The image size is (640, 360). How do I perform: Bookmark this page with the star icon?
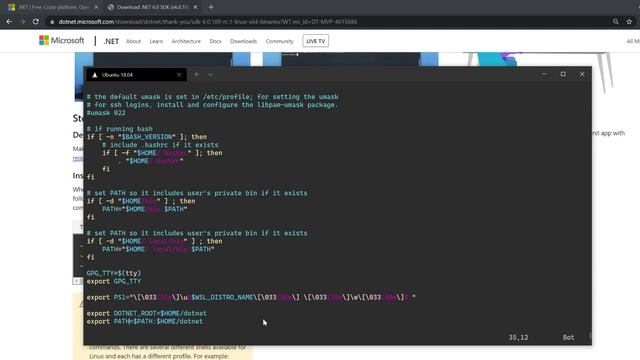(x=629, y=22)
